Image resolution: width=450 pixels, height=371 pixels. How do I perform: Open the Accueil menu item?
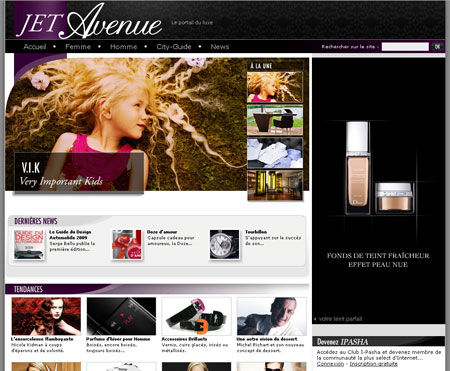click(35, 47)
